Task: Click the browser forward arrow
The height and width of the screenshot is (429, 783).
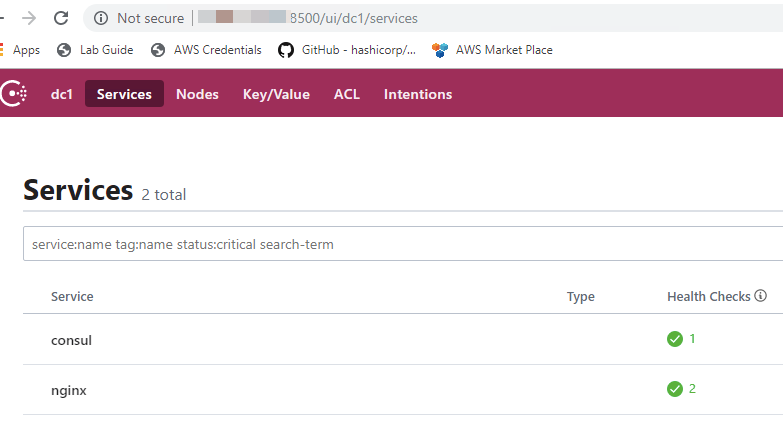Action: [x=29, y=18]
